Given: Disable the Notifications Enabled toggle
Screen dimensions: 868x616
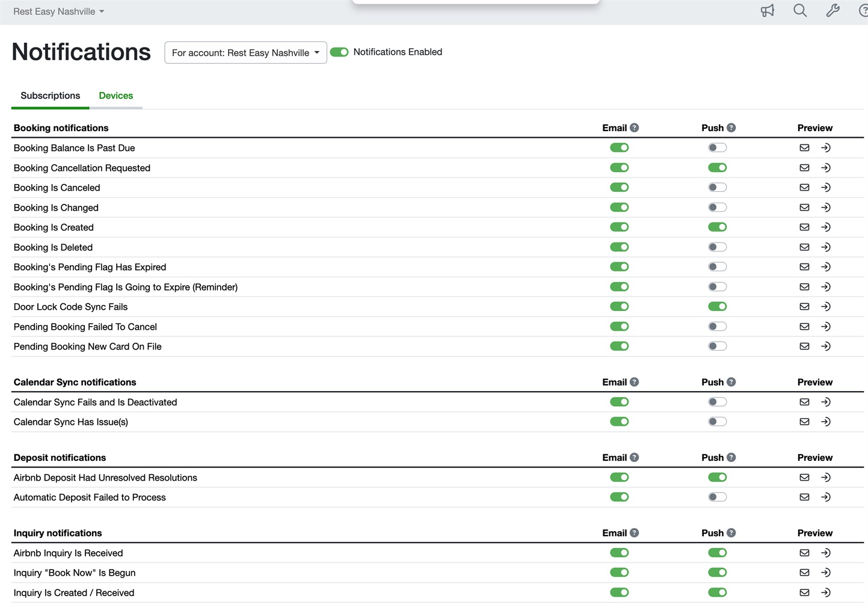Looking at the screenshot, I should point(339,52).
